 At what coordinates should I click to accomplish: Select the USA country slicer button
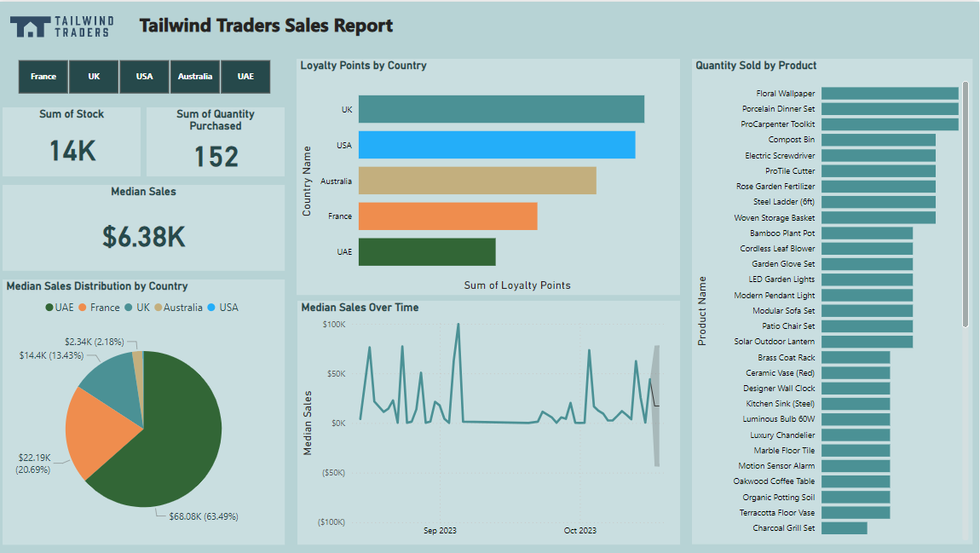pos(144,77)
